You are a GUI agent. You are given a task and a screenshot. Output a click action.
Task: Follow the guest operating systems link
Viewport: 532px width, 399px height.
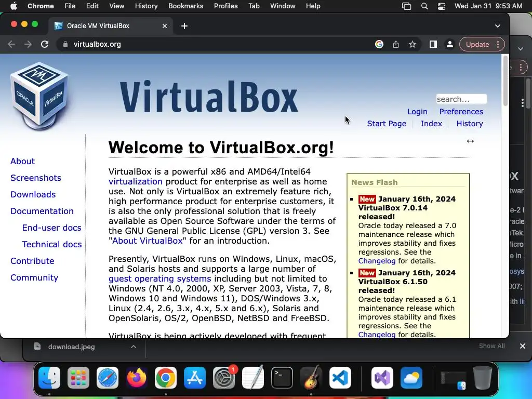(160, 279)
